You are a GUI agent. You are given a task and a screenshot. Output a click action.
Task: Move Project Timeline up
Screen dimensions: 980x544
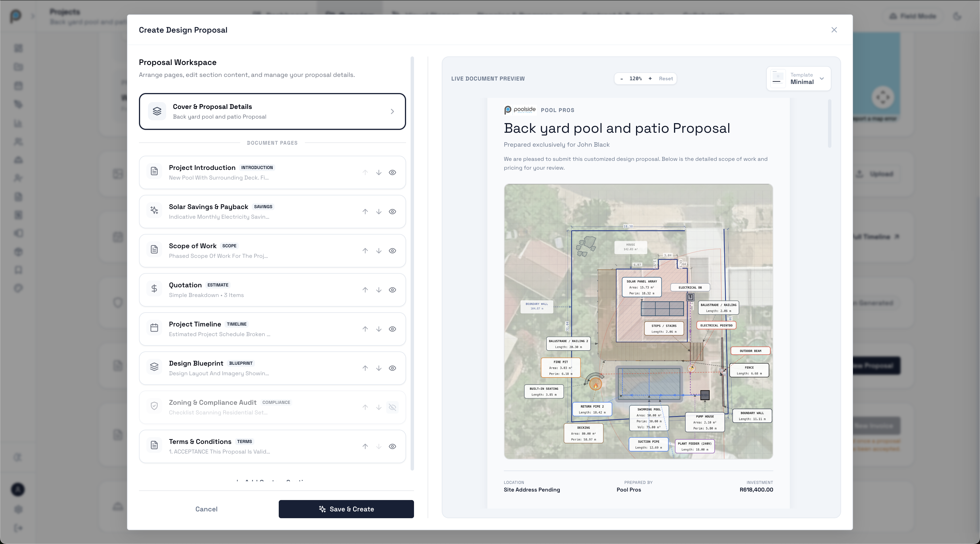pos(365,329)
